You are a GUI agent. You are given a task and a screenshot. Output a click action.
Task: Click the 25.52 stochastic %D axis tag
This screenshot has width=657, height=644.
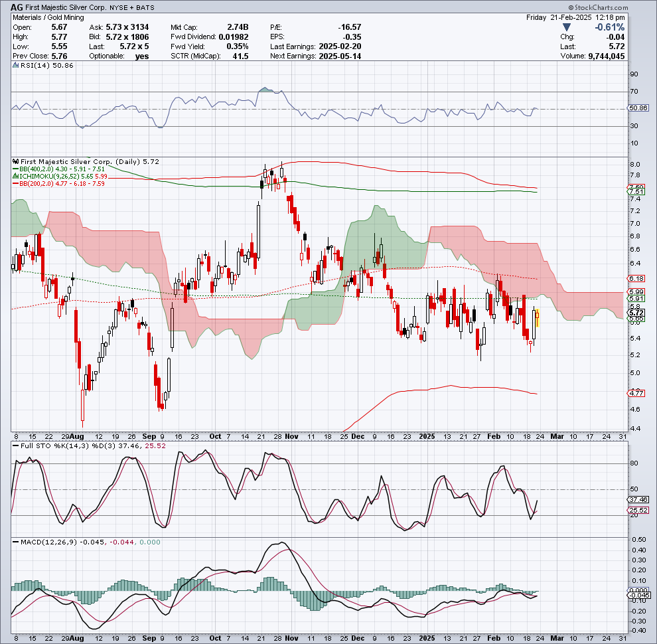(x=638, y=511)
